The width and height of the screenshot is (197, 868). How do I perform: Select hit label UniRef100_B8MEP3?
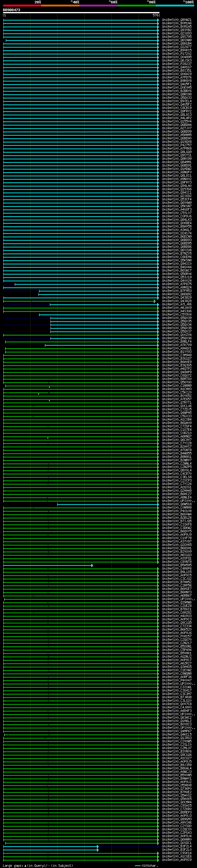[x=176, y=812]
